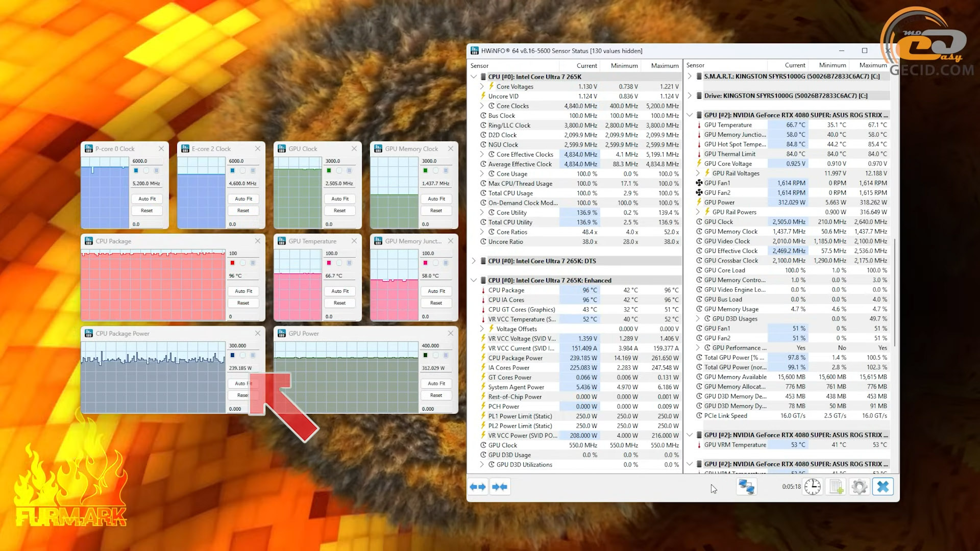Click the expand columns arrows icon
The width and height of the screenshot is (980, 551).
pyautogui.click(x=478, y=487)
